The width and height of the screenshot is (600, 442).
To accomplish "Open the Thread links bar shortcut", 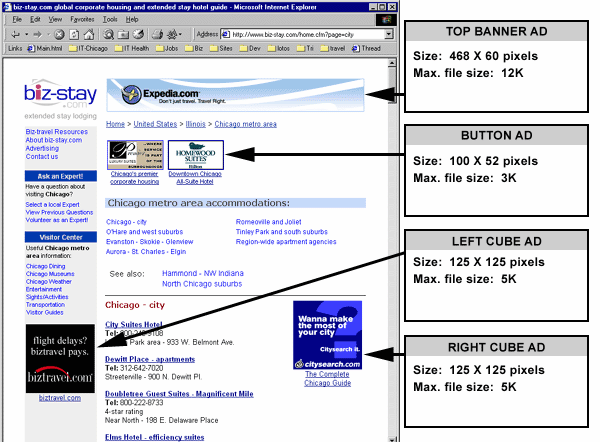I will [366, 49].
